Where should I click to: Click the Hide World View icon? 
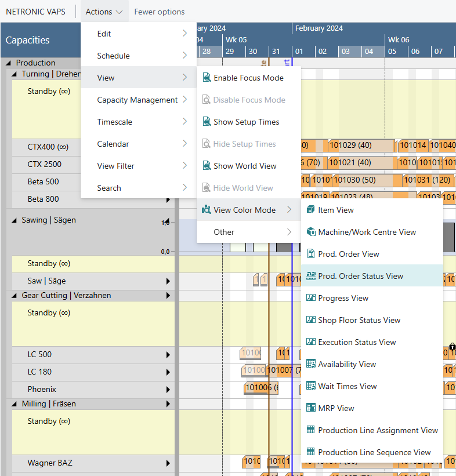coord(207,188)
